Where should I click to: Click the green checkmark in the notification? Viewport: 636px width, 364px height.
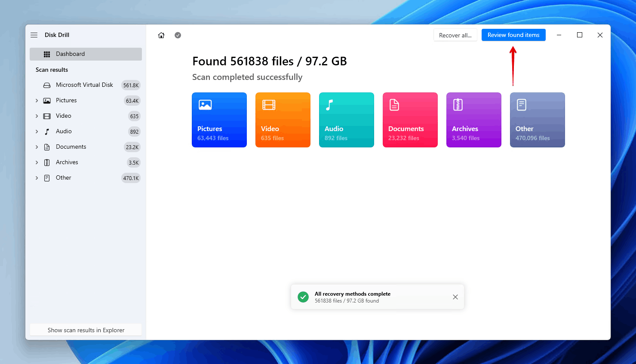pos(303,297)
